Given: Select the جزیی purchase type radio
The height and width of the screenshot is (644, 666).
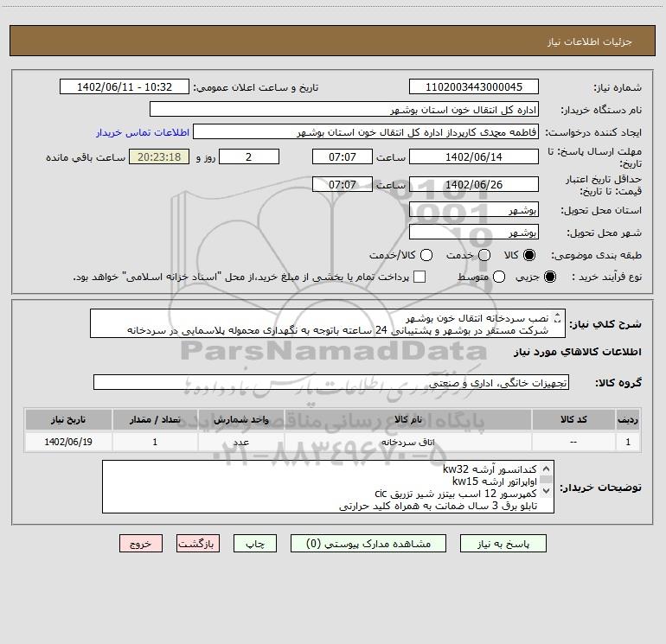Looking at the screenshot, I should [550, 277].
